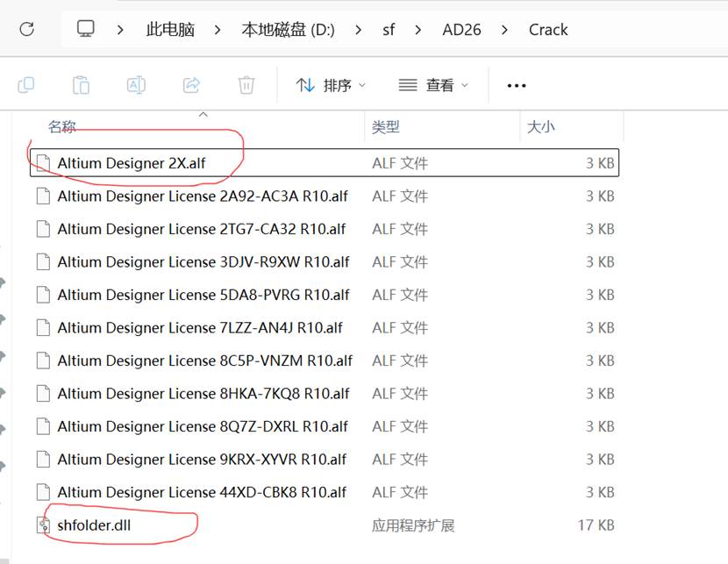This screenshot has height=564, width=728.
Task: Go to the AD26 folder breadcrumb
Action: (461, 30)
